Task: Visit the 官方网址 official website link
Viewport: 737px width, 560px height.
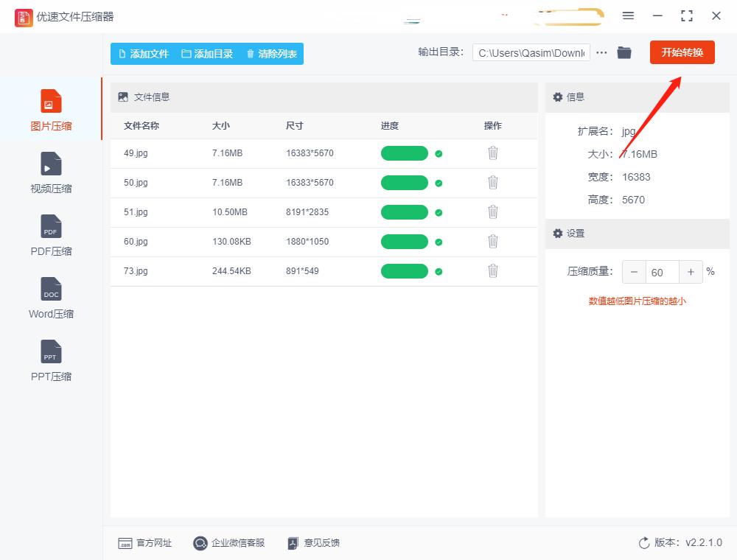Action: (145, 543)
